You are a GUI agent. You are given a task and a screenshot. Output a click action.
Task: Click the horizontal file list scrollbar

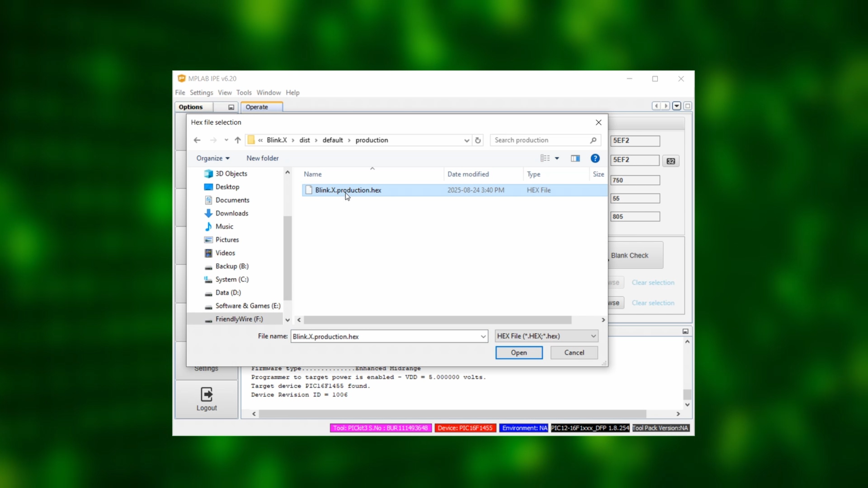pos(437,320)
